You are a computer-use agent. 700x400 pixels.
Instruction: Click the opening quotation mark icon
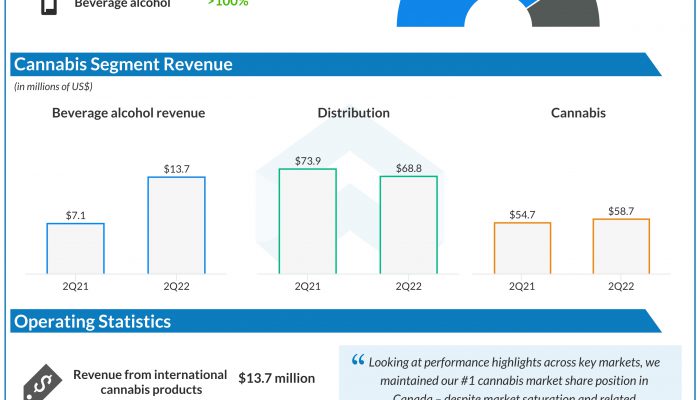pyautogui.click(x=357, y=362)
